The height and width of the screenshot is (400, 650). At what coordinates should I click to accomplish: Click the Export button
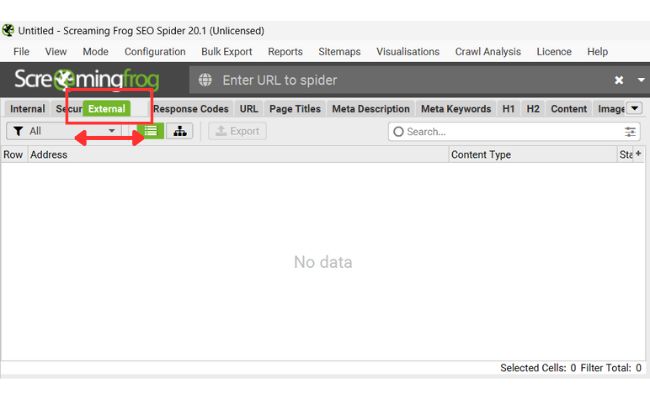tap(237, 131)
